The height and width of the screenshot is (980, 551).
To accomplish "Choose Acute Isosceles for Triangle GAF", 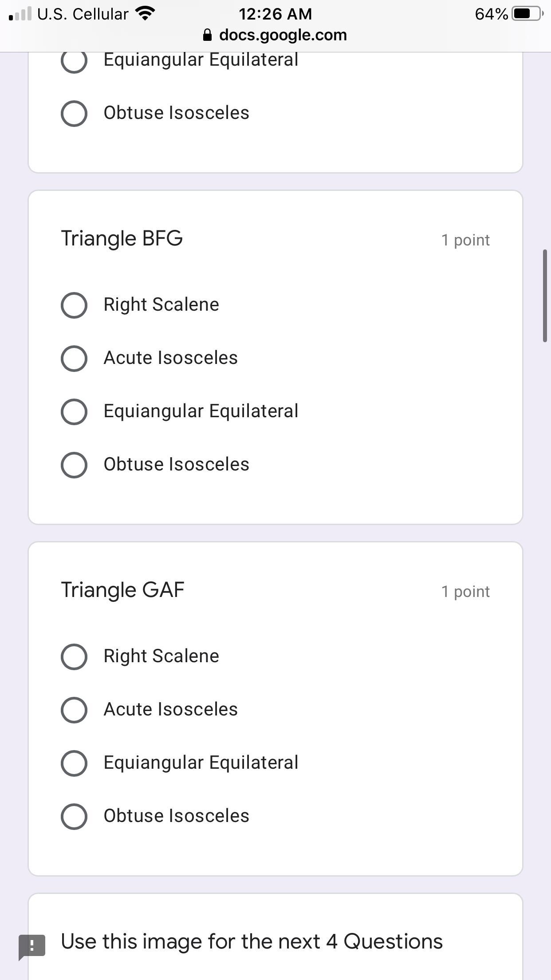I will tap(74, 710).
